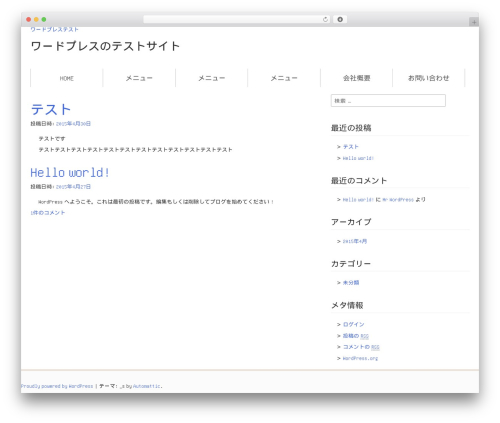Open the HOME menu item
The height and width of the screenshot is (423, 500).
click(x=67, y=78)
